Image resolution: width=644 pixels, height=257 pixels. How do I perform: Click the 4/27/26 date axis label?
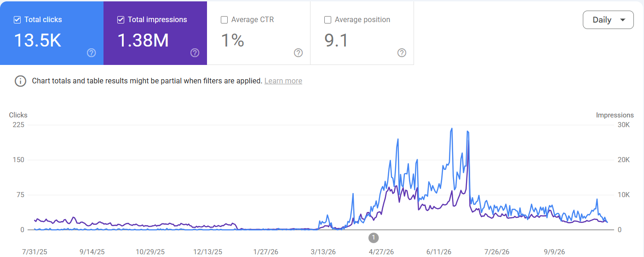pos(381,252)
